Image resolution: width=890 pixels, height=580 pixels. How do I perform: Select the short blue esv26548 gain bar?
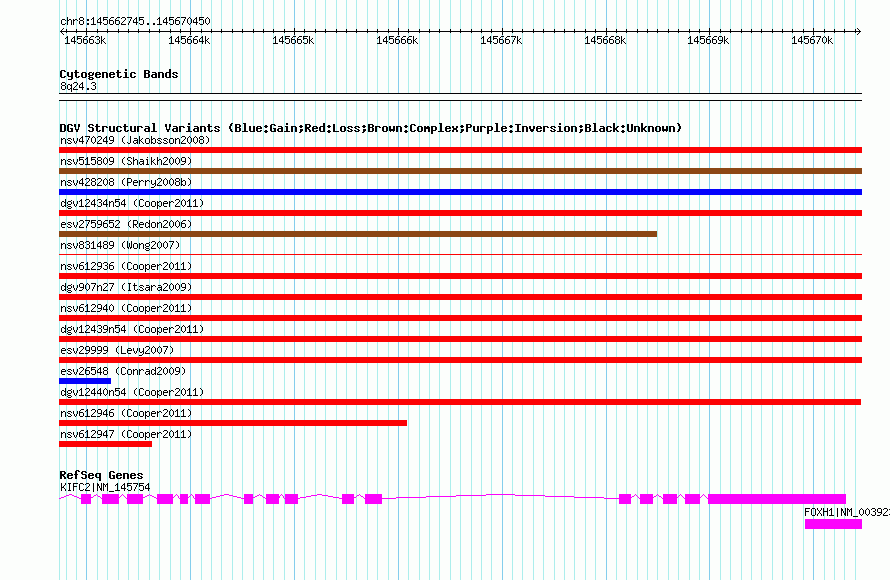pos(85,381)
